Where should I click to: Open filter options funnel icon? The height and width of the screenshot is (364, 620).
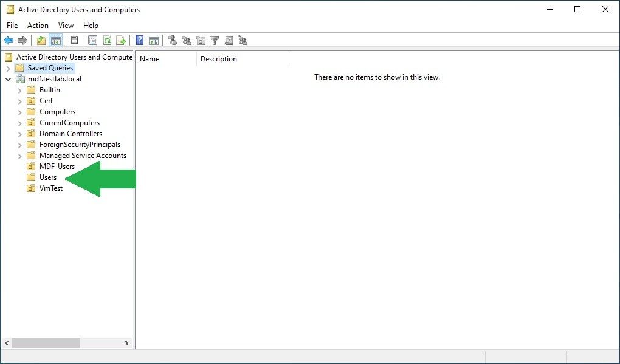point(215,40)
